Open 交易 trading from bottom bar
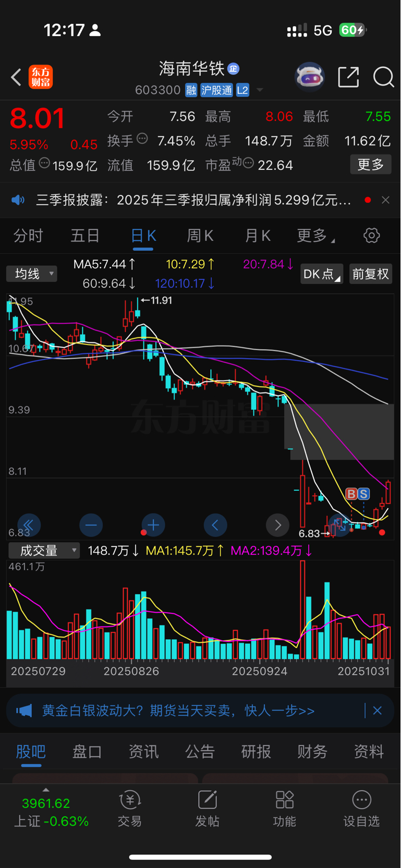This screenshot has height=868, width=401. coord(130,810)
